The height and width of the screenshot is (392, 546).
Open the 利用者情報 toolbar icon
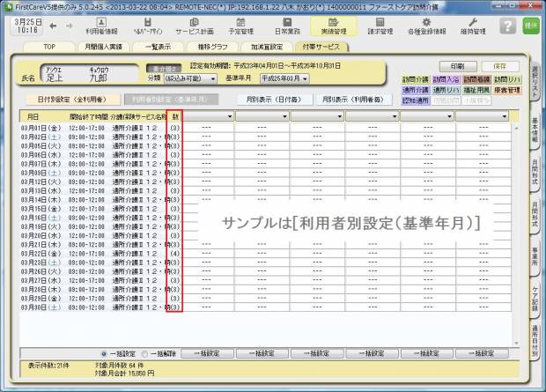pos(101,26)
